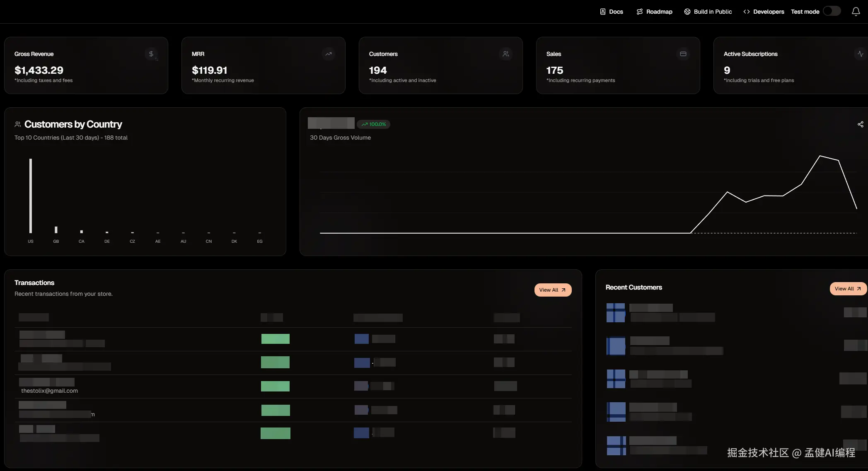Click the activity pulse icon on Active Subscriptions
Image resolution: width=868 pixels, height=471 pixels.
tap(861, 54)
